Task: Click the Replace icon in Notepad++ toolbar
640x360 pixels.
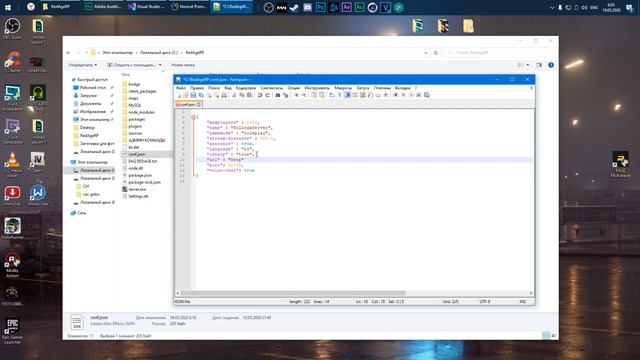Action: coord(285,95)
